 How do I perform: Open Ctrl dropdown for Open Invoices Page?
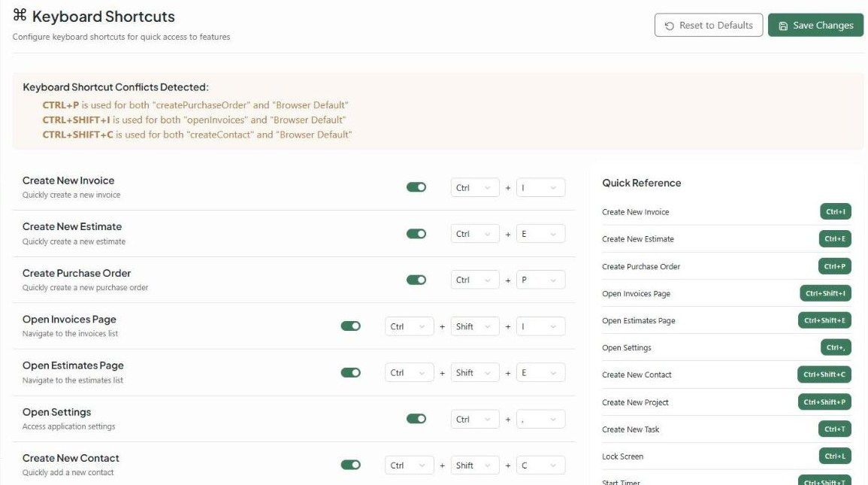pyautogui.click(x=409, y=326)
